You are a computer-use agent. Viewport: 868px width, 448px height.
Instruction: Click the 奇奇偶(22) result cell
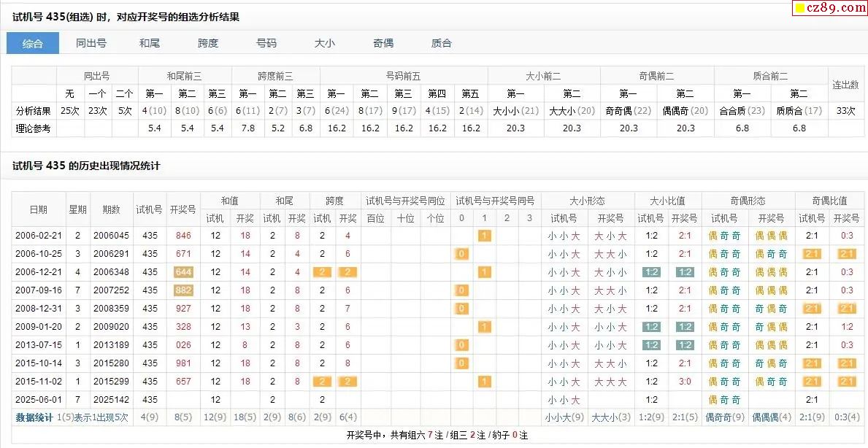click(629, 111)
